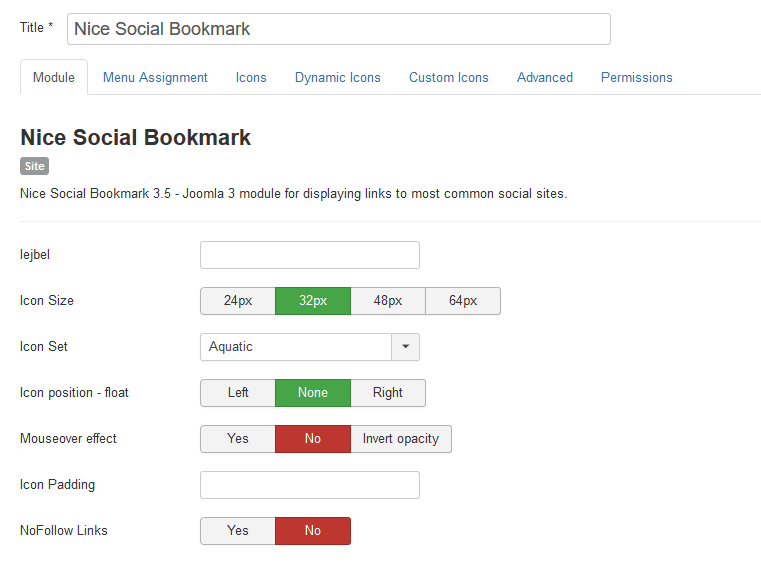Enable NoFollow Links with Yes

(238, 531)
